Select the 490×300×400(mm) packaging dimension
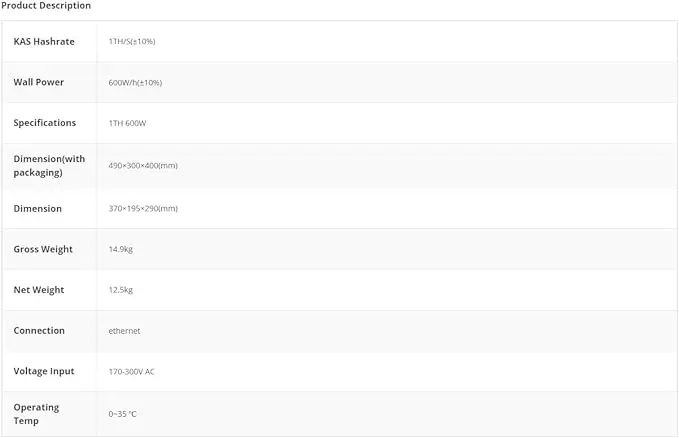This screenshot has width=679, height=438. (x=143, y=165)
